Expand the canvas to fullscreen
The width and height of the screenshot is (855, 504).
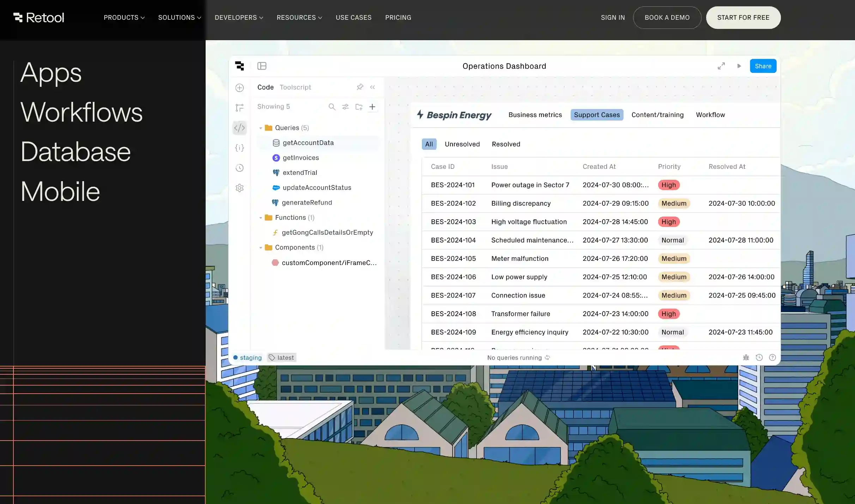(x=721, y=66)
